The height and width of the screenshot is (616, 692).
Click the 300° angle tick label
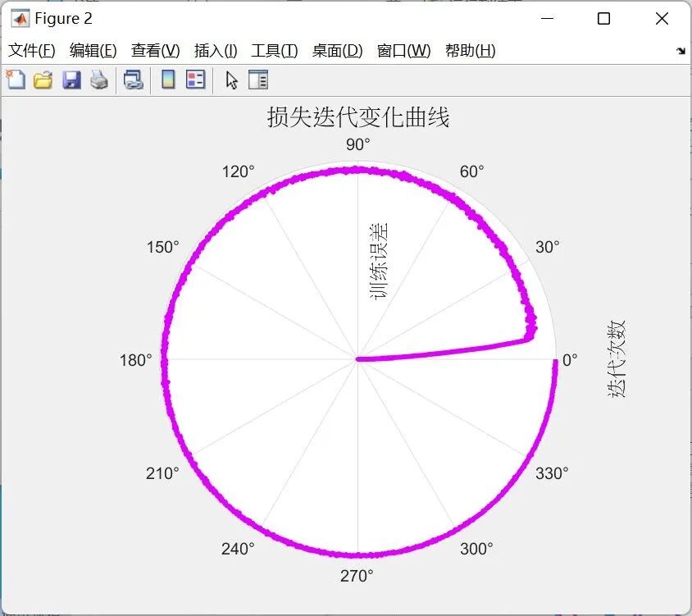click(x=476, y=549)
